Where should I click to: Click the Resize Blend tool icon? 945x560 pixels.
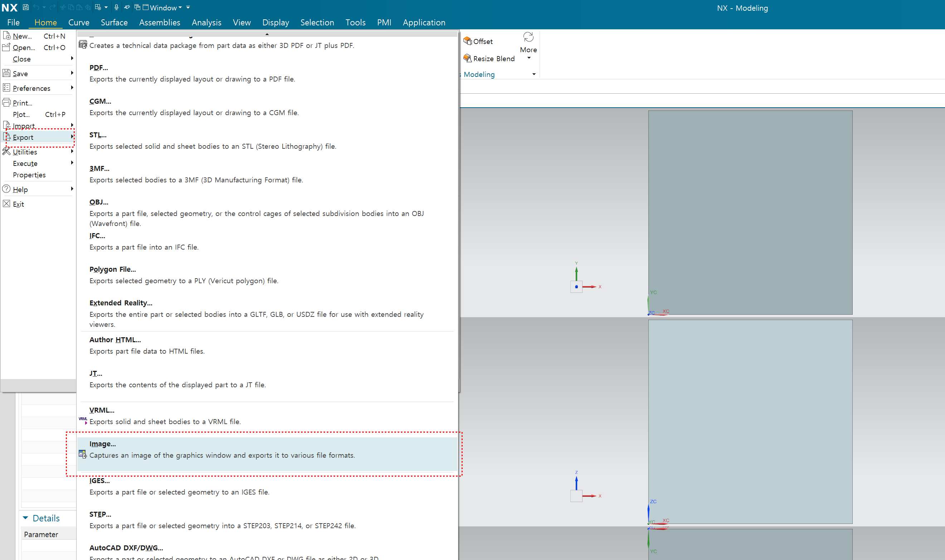[x=467, y=58]
